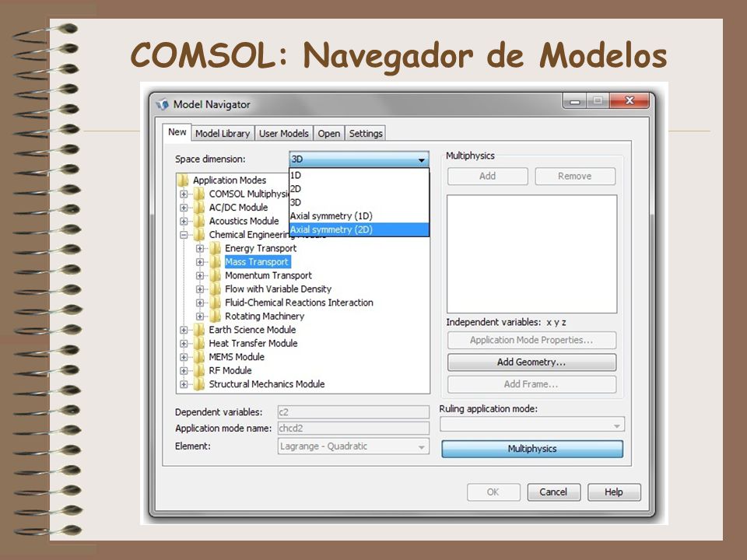Switch to the User Models tab
Viewport: 747px width, 560px height.
tap(284, 133)
